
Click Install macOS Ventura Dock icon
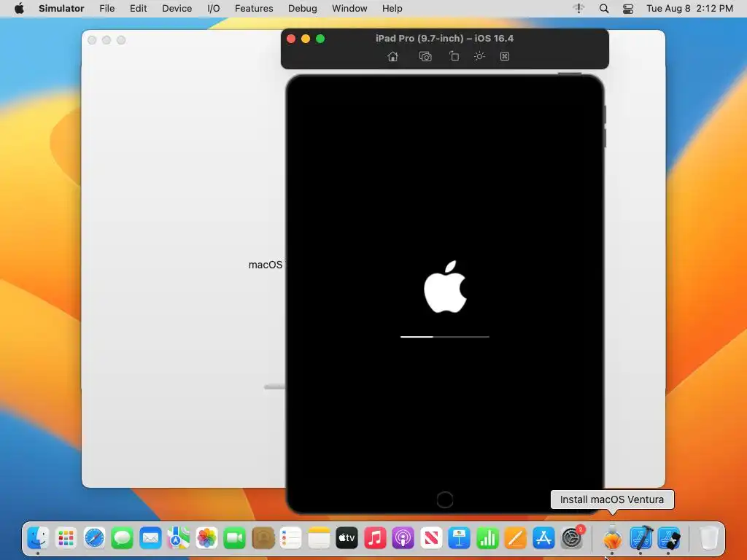click(x=612, y=538)
